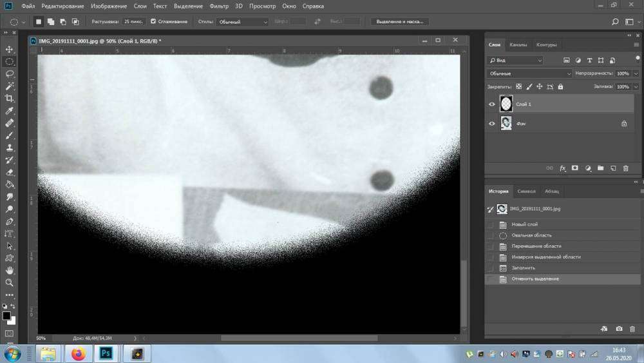644x363 pixels.
Task: Open the Фильтр menu
Action: coord(219,6)
